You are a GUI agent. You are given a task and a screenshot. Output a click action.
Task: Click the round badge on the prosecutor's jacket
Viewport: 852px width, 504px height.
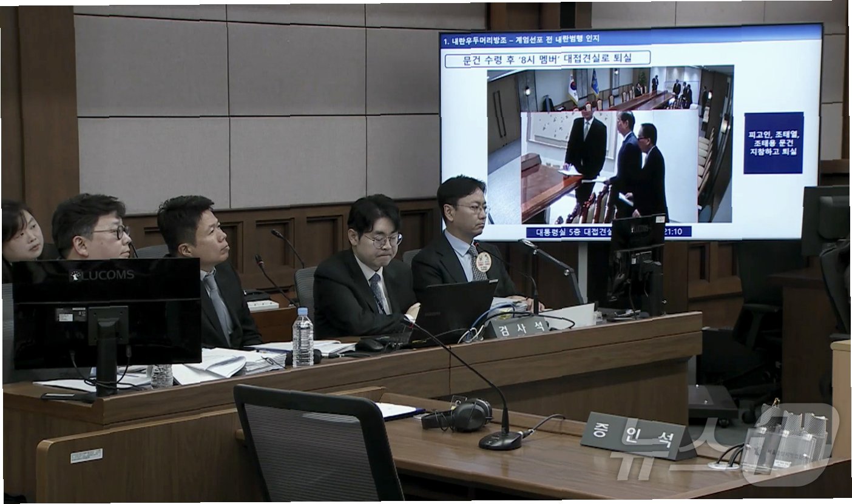point(483,261)
